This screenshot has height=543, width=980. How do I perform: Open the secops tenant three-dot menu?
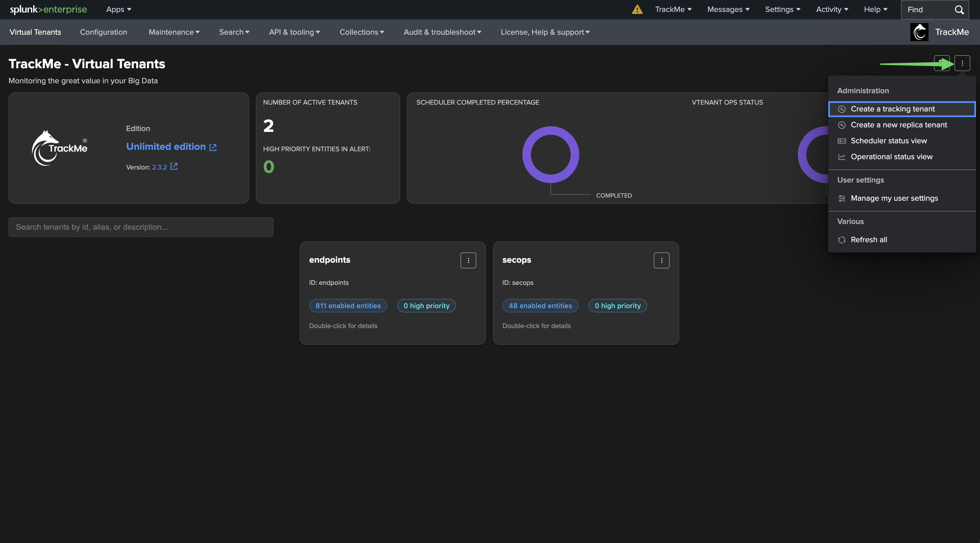coord(661,261)
